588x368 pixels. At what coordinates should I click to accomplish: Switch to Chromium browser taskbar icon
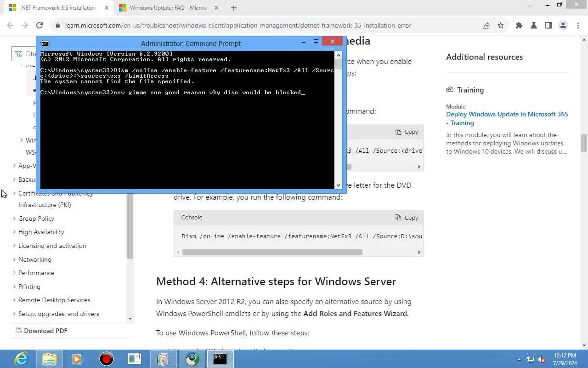tap(192, 359)
